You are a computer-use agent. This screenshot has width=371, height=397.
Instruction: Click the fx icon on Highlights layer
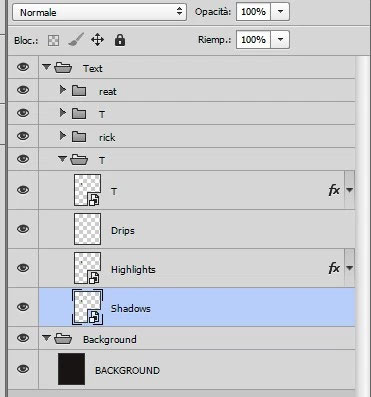pyautogui.click(x=334, y=268)
